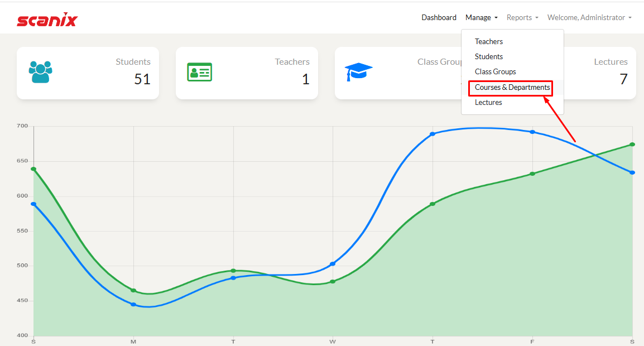Click the Students group icon
Viewport: 644px width, 346px height.
click(x=40, y=72)
